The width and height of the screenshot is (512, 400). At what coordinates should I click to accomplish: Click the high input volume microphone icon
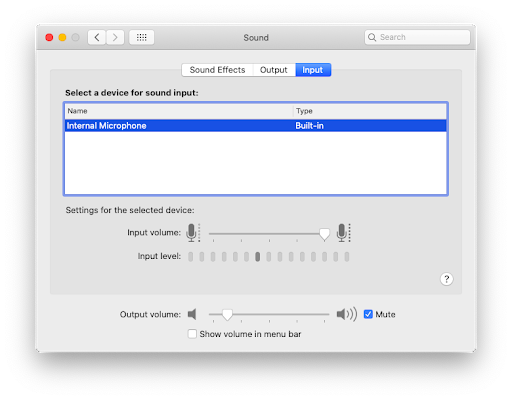[x=343, y=232]
